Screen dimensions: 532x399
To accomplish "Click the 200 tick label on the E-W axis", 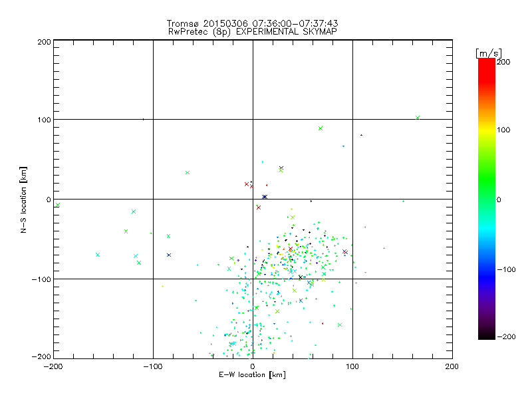I will (x=452, y=366).
